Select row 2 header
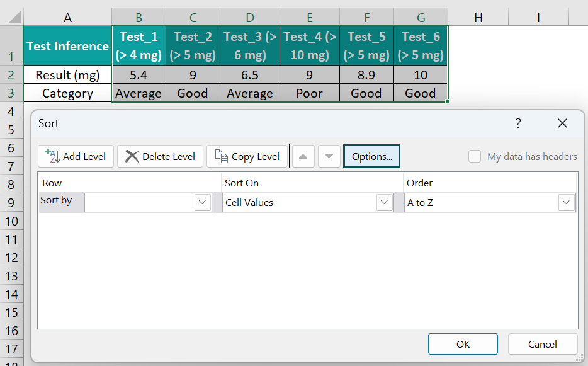Viewport: 588px width, 366px height. click(11, 75)
